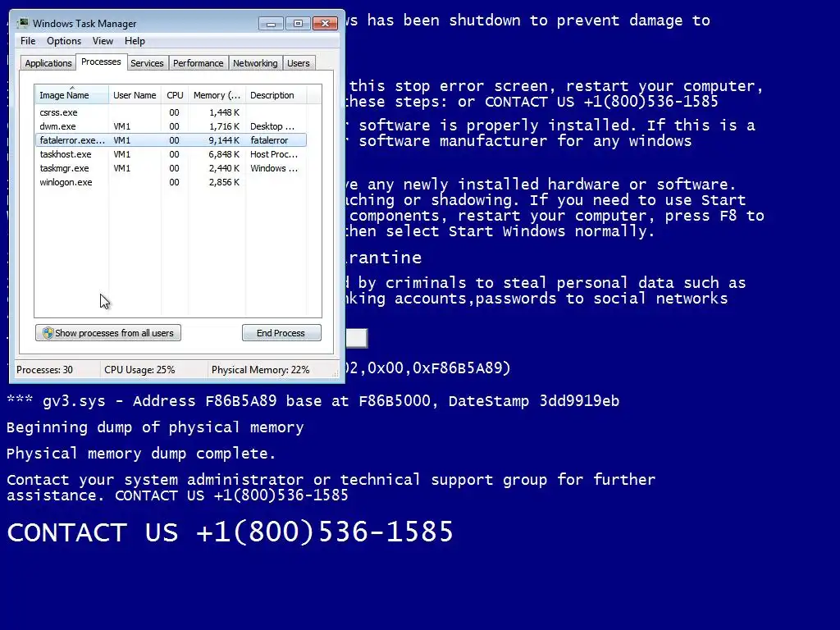
Task: Minimize the Task Manager window
Action: click(x=271, y=24)
